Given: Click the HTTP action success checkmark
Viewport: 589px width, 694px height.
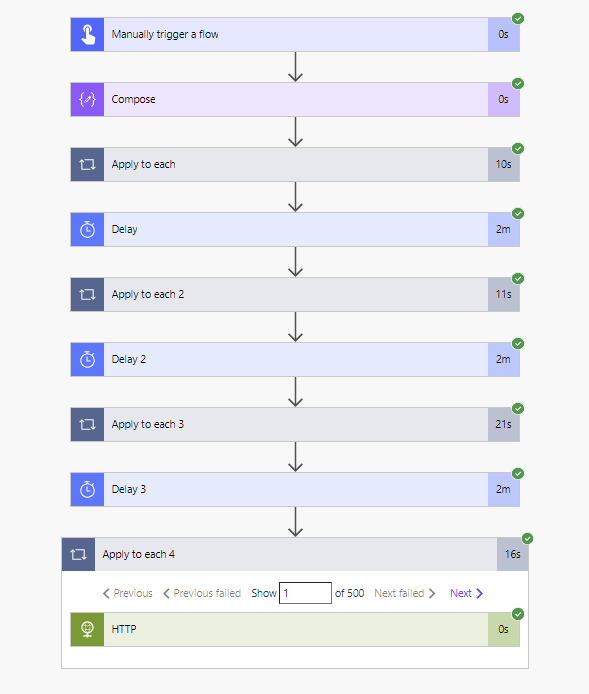Looking at the screenshot, I should 518,614.
